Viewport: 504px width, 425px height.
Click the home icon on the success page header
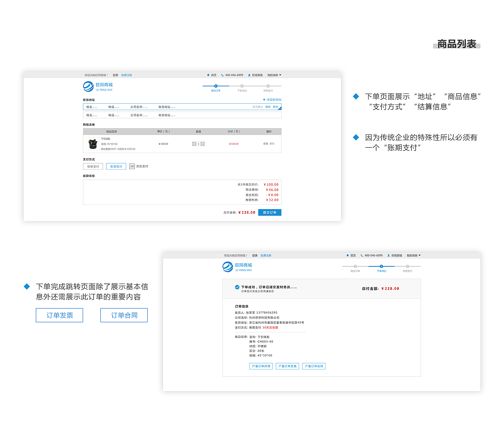347,255
